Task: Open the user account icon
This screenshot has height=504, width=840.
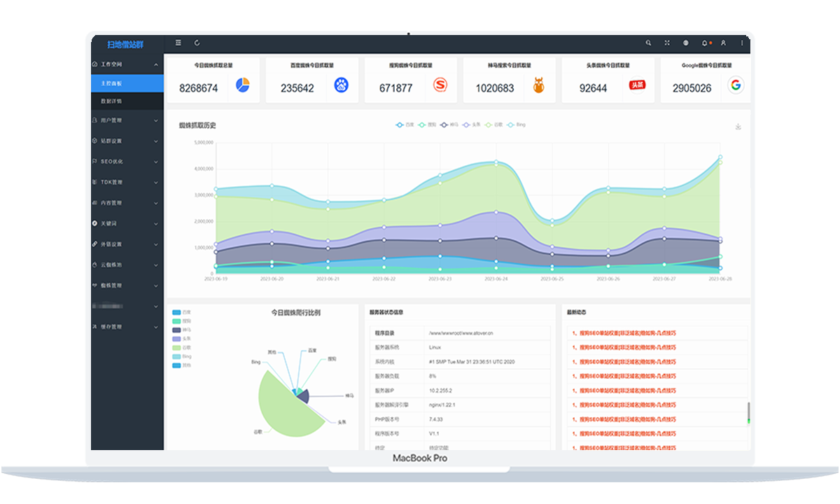Action: 723,43
